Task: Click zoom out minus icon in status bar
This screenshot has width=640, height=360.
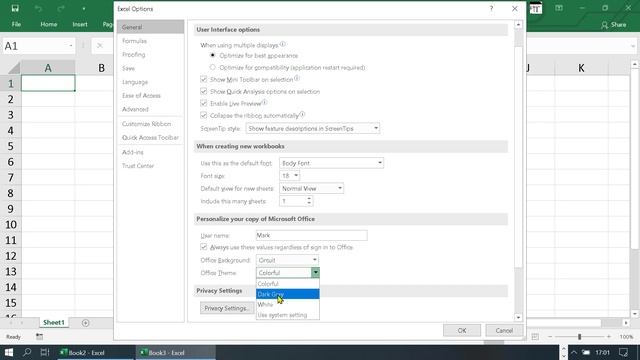Action: pyautogui.click(x=550, y=337)
